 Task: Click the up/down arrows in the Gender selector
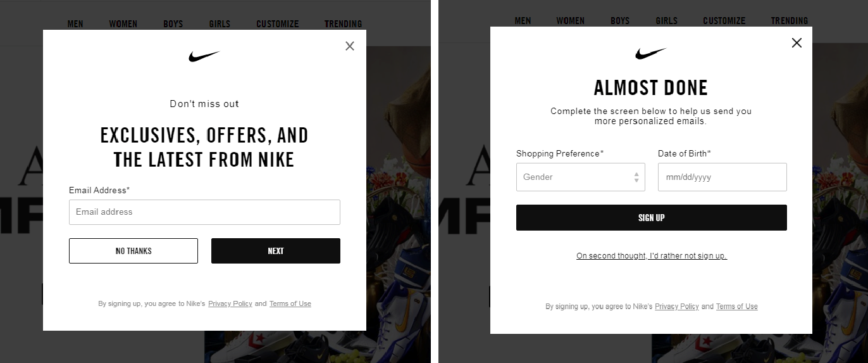coord(636,177)
